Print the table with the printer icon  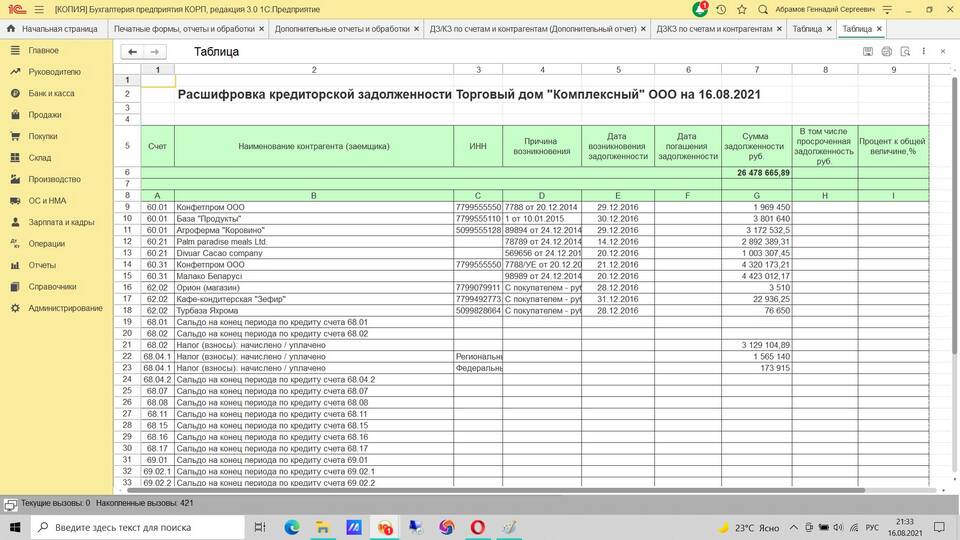pos(887,52)
